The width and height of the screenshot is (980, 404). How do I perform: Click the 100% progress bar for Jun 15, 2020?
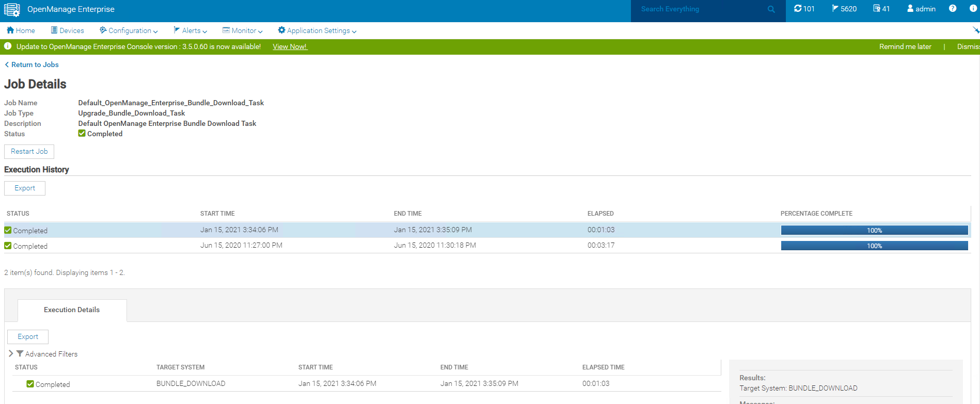tap(874, 246)
